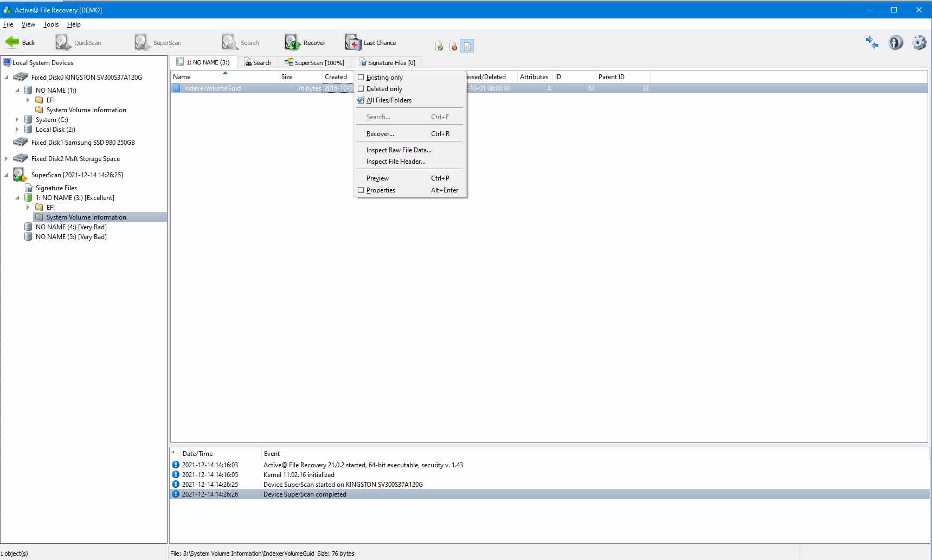Open the Help menu
The width and height of the screenshot is (932, 560).
point(74,24)
